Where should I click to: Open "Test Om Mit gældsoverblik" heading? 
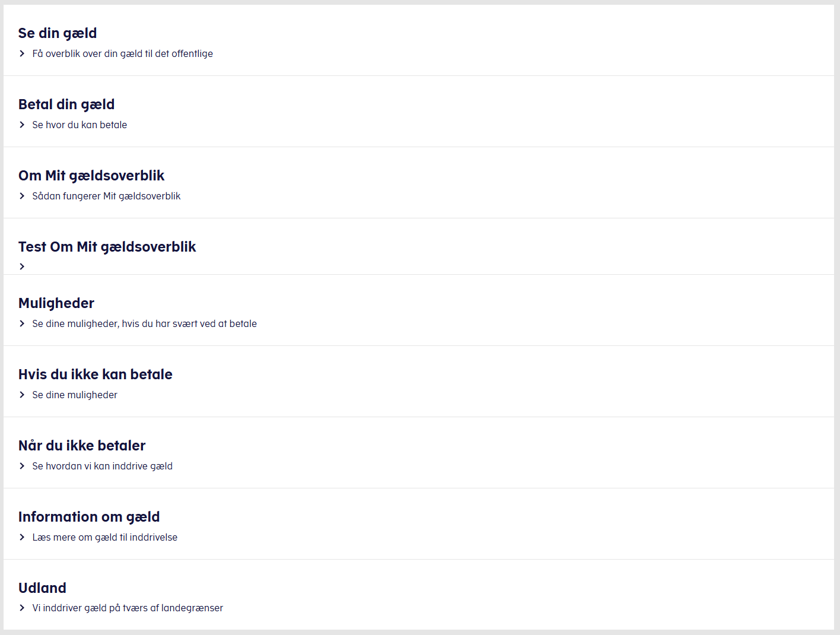coord(107,247)
